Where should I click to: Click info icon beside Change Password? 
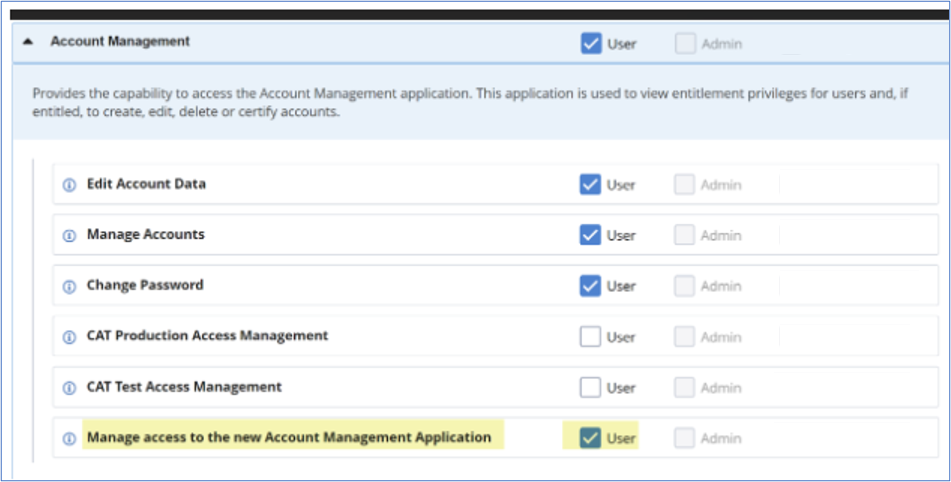[x=70, y=286]
